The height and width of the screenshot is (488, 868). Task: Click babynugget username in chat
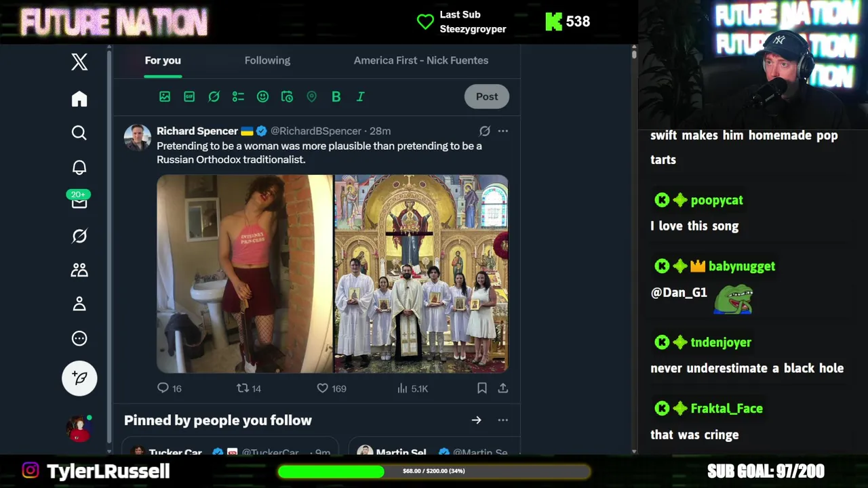tap(742, 266)
